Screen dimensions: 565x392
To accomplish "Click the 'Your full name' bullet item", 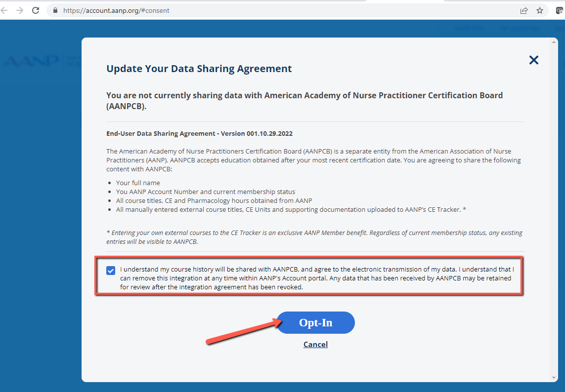I will 138,183.
